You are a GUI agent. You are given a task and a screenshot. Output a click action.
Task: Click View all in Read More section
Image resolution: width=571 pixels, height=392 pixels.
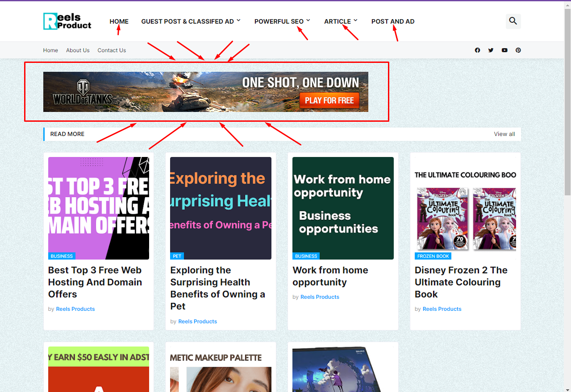(x=504, y=134)
